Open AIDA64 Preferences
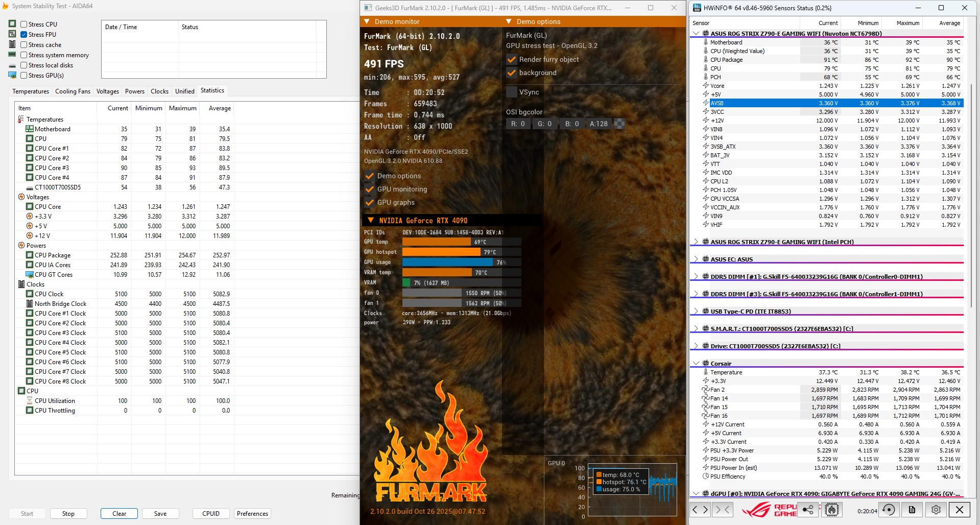980x525 pixels. [252, 514]
